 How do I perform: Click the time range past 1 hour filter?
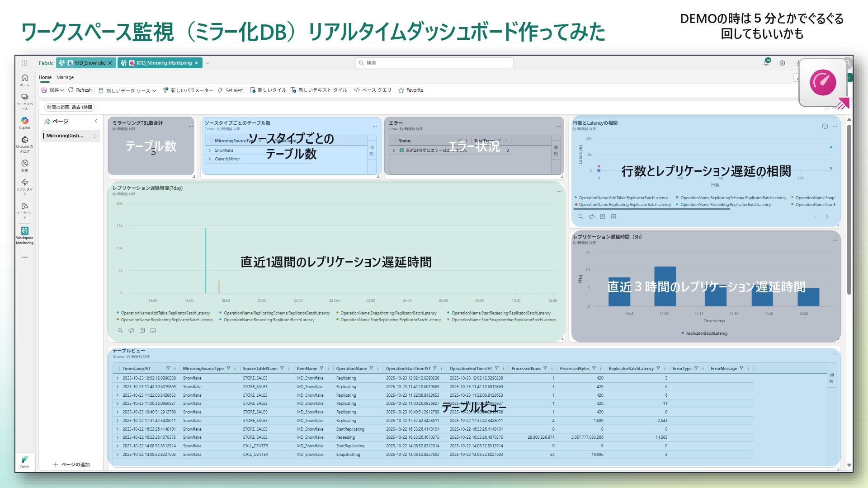pos(70,107)
